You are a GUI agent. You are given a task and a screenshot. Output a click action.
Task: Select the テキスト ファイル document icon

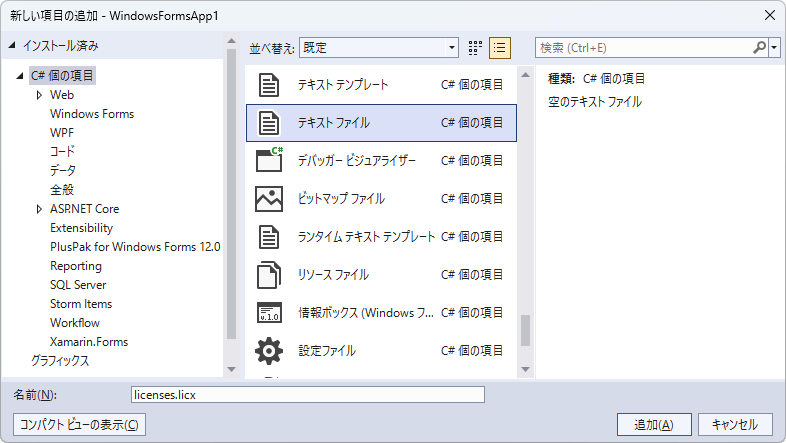click(x=268, y=123)
